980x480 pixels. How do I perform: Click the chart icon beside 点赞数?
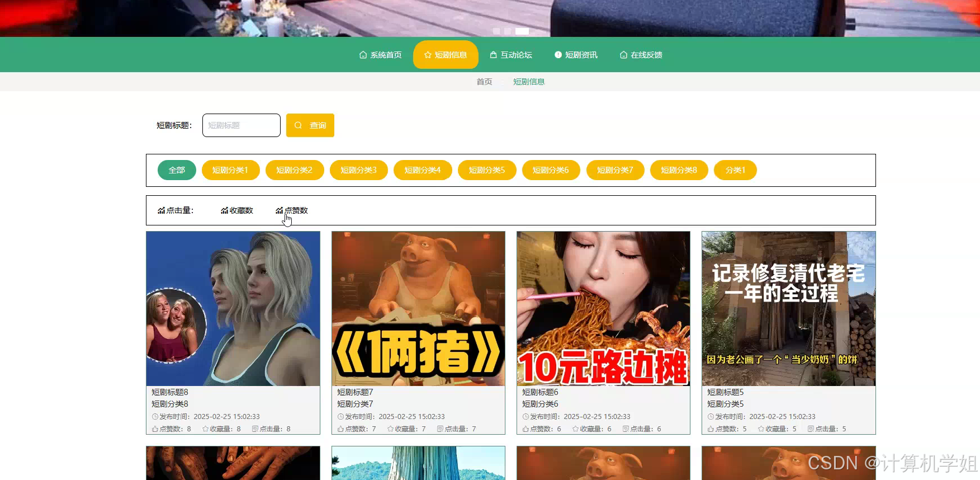(279, 210)
